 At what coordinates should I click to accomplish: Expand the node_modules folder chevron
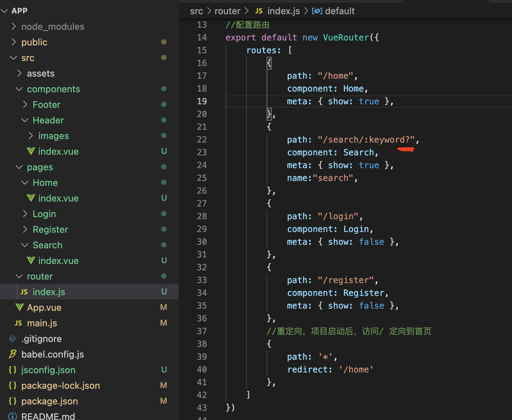[13, 26]
